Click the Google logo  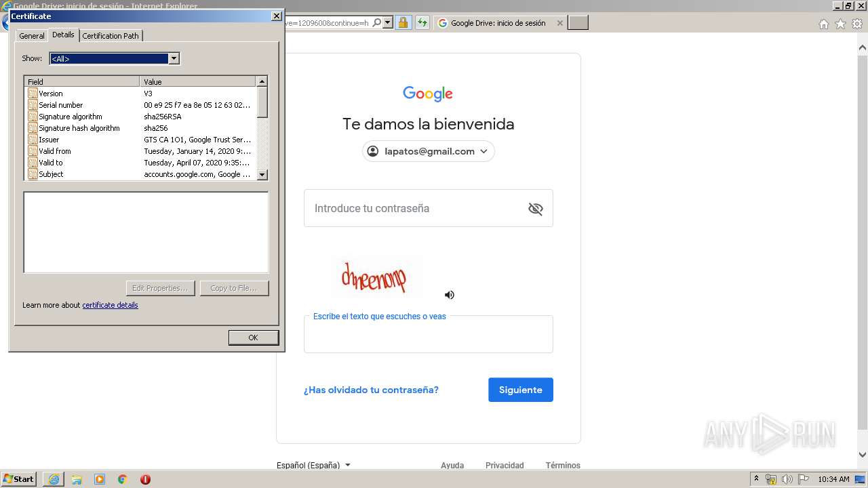pyautogui.click(x=428, y=94)
